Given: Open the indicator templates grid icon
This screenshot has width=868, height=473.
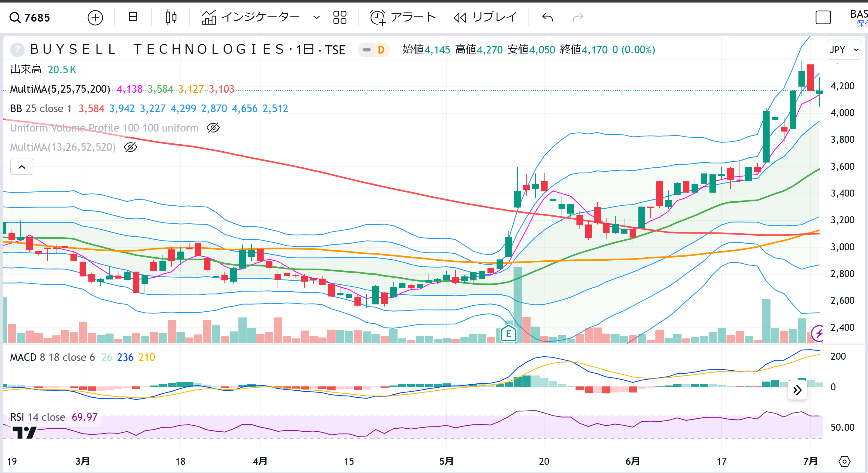Looking at the screenshot, I should [x=340, y=17].
